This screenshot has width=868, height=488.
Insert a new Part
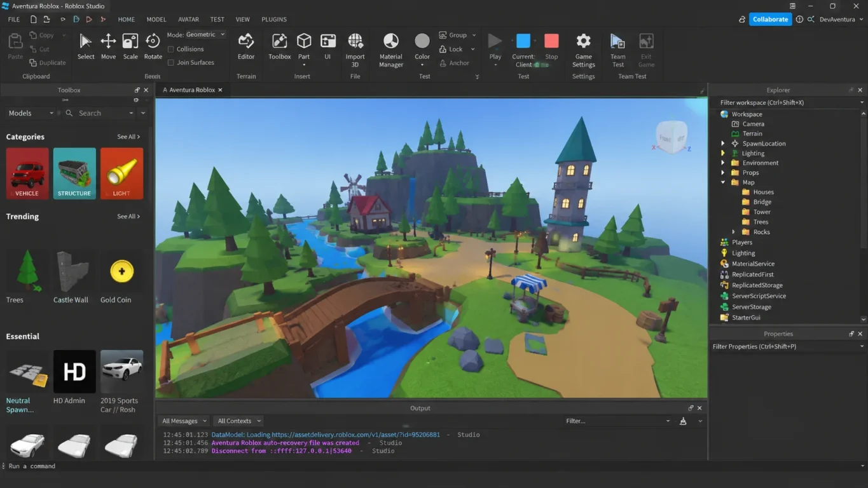[304, 49]
